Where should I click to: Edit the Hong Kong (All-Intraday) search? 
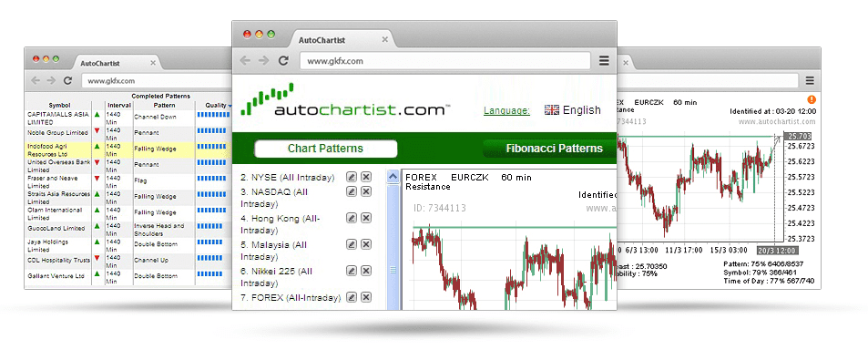tap(351, 218)
